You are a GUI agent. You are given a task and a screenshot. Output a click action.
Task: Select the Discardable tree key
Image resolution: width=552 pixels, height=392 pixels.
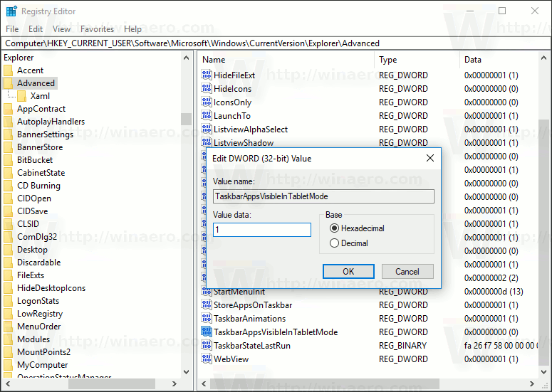tap(38, 263)
